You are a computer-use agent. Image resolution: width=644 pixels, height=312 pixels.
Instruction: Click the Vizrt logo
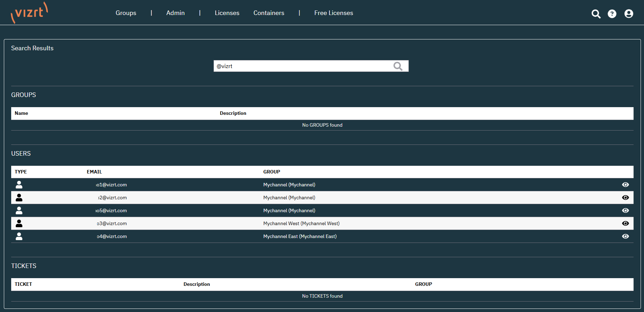click(x=29, y=13)
